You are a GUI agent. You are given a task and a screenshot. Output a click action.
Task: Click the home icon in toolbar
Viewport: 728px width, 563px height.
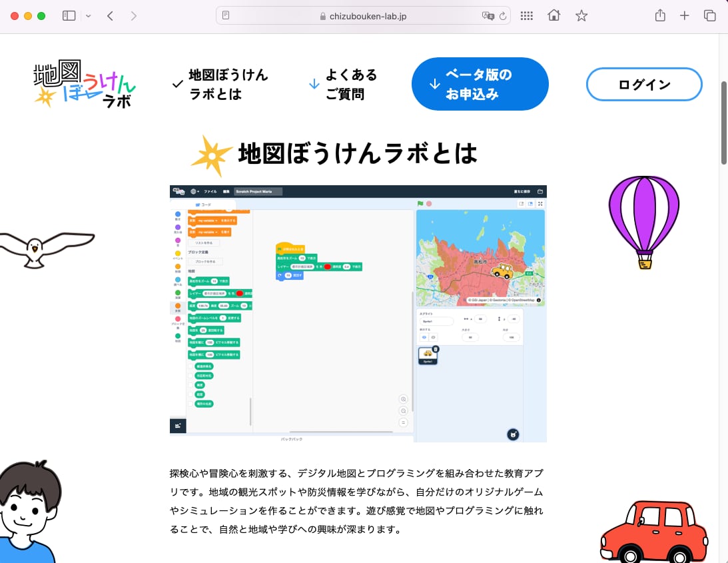(x=553, y=16)
